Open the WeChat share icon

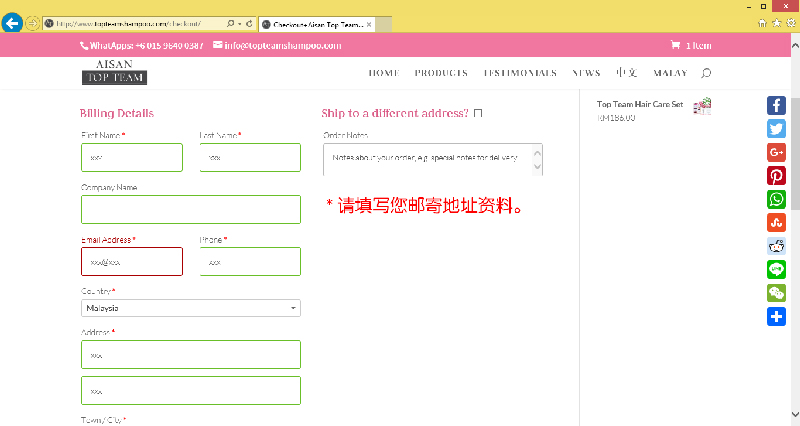click(776, 293)
